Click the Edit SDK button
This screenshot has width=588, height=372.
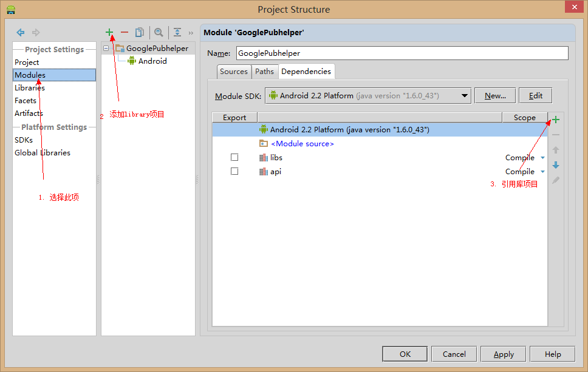click(536, 95)
